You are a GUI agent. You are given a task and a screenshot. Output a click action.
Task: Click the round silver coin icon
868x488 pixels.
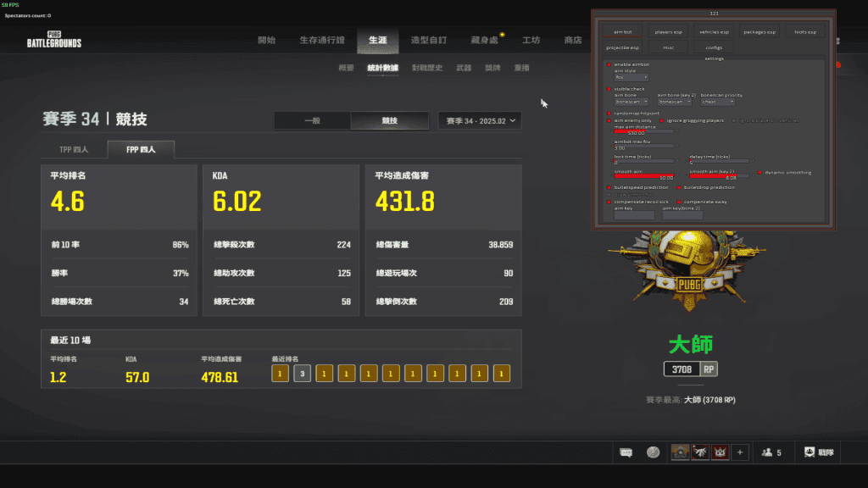coord(653,452)
